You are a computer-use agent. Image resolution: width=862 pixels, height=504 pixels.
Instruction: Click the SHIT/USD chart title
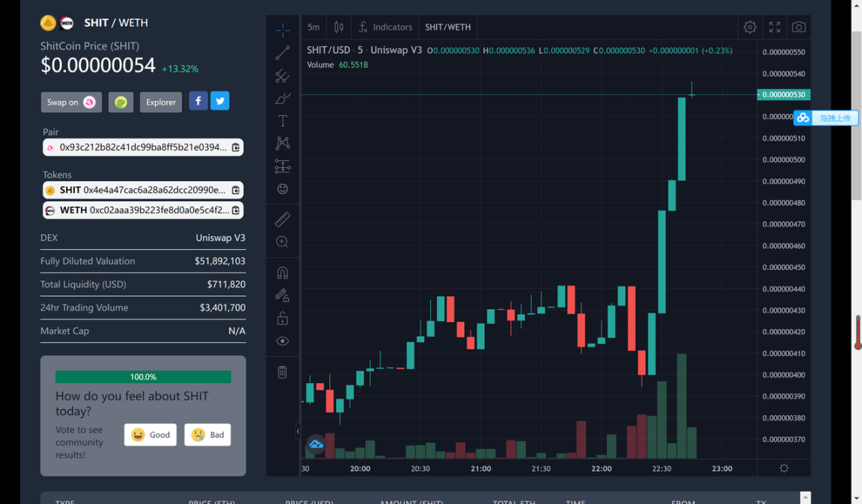[328, 50]
